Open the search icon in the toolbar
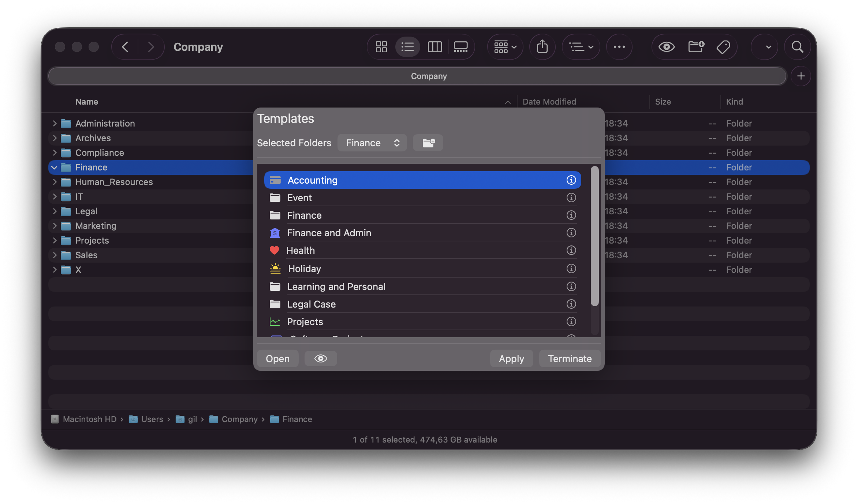858x504 pixels. [798, 47]
